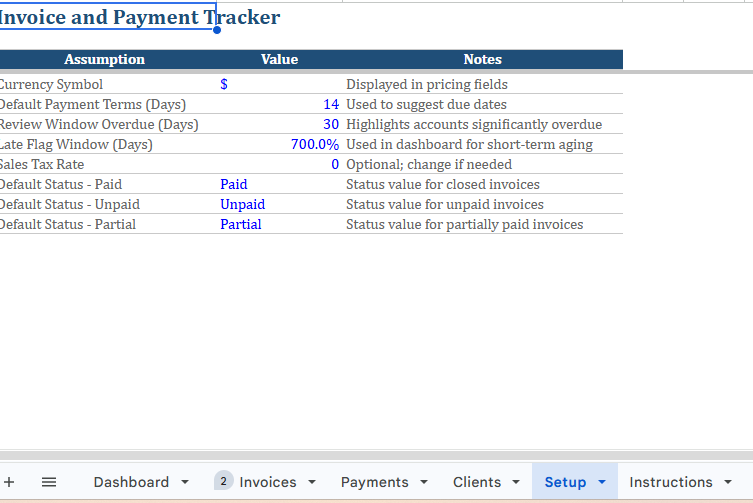Select the Sales Tax Rate value 0

(279, 164)
